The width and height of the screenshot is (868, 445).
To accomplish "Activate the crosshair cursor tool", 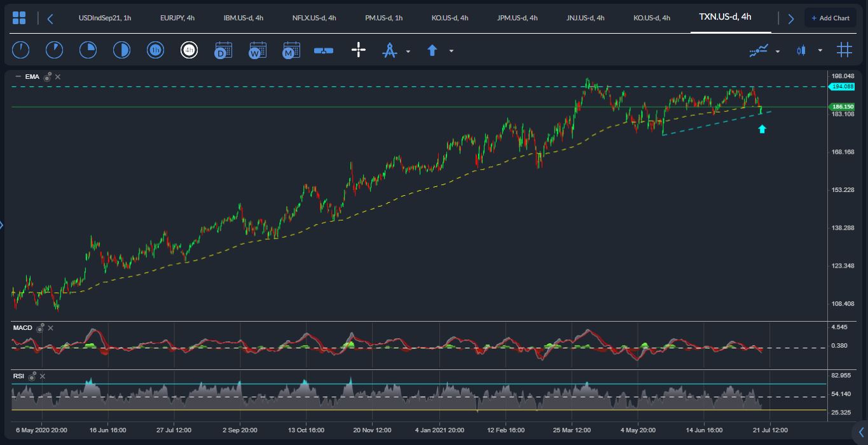I will tap(359, 50).
